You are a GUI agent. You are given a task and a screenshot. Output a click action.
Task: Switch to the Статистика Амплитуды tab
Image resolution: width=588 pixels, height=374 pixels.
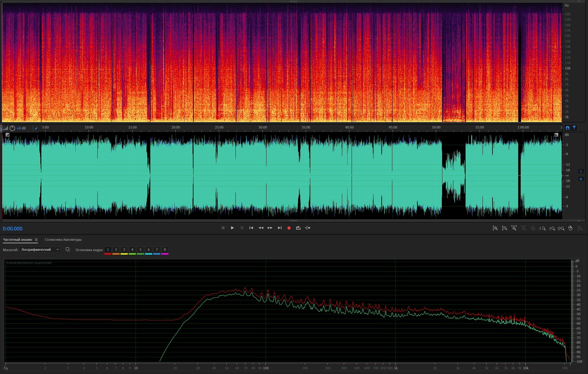[63, 240]
